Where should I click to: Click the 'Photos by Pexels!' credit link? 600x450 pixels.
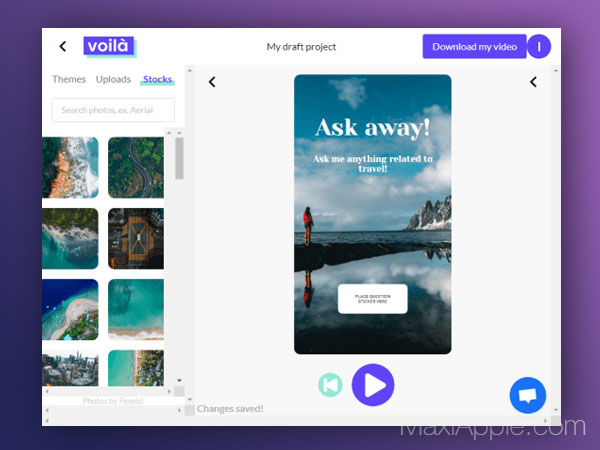(x=113, y=401)
